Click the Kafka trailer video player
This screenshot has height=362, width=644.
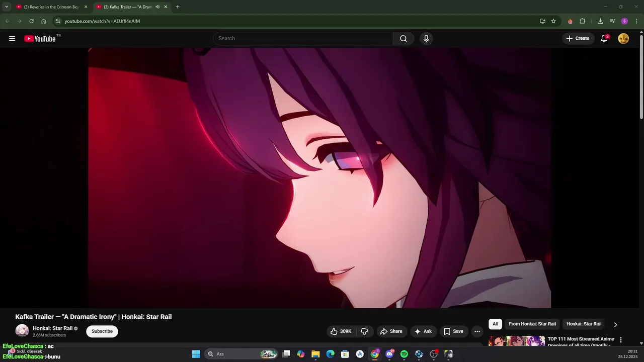coord(319,177)
